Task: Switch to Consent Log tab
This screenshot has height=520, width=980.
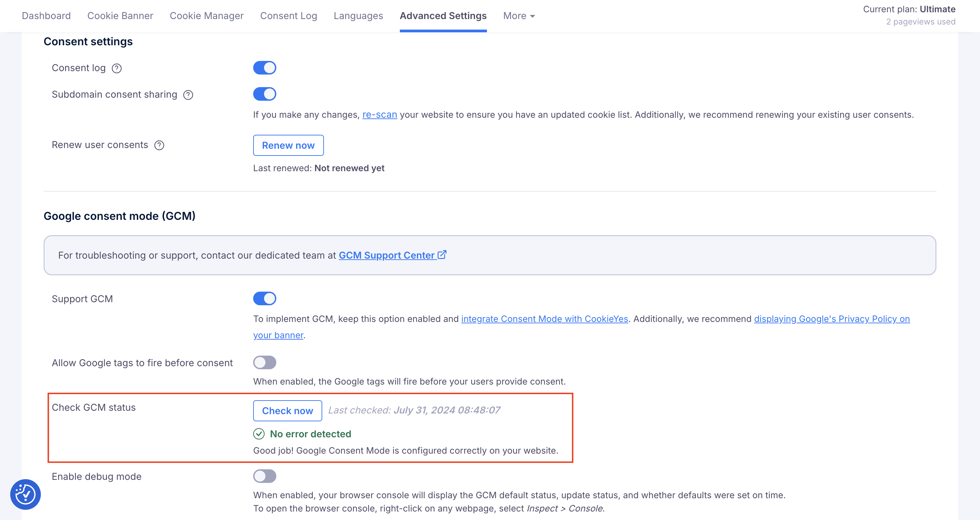Action: click(288, 16)
